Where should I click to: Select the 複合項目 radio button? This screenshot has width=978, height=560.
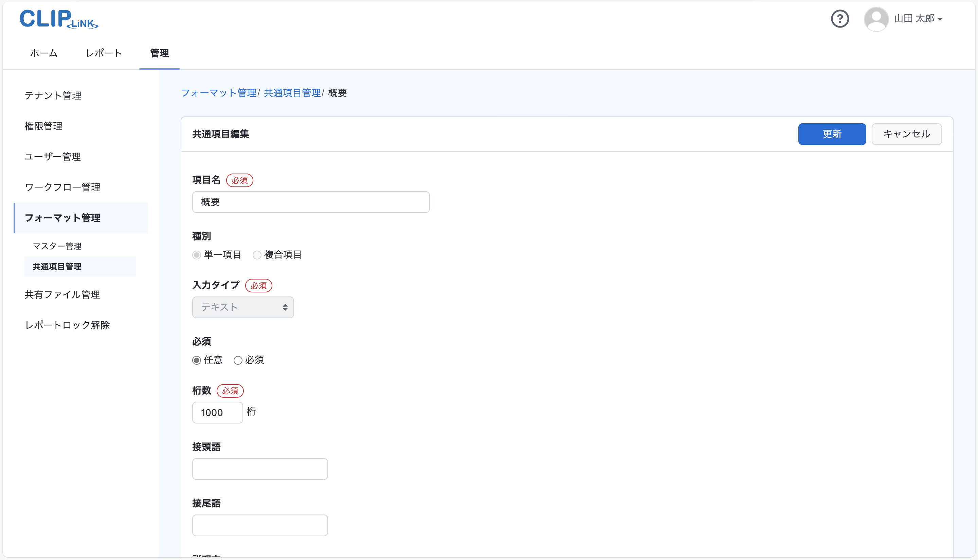click(257, 255)
